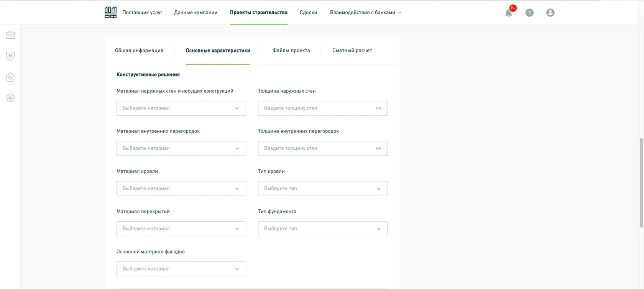The height and width of the screenshot is (289, 644).
Task: Expand the Материал наружных стен dropdown
Action: coord(181,108)
